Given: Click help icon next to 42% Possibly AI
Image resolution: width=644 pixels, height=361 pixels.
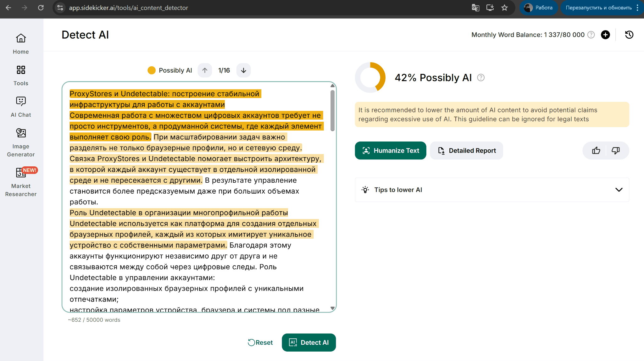Looking at the screenshot, I should click(x=481, y=78).
